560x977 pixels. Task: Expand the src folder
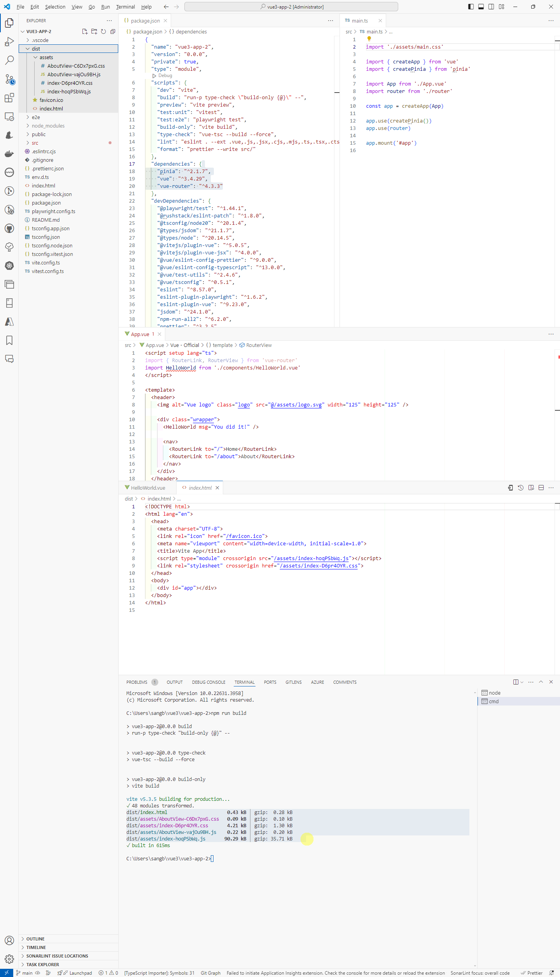click(x=28, y=143)
